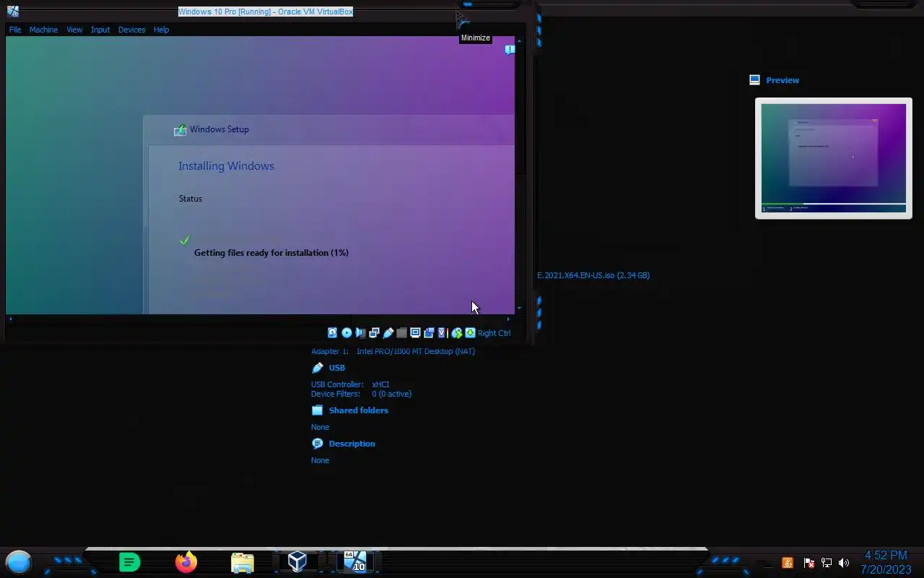
Task: Click the 'Installing Windows' heading
Action: (x=226, y=166)
